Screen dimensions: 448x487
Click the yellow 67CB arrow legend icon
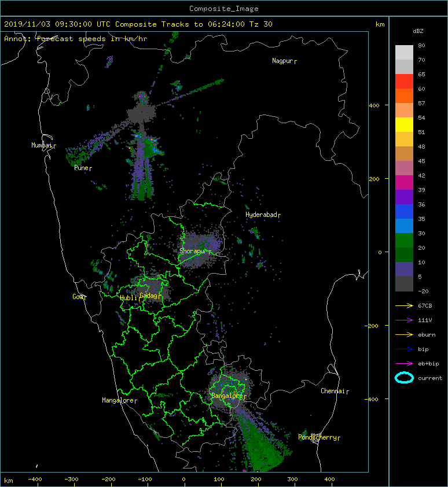(404, 306)
